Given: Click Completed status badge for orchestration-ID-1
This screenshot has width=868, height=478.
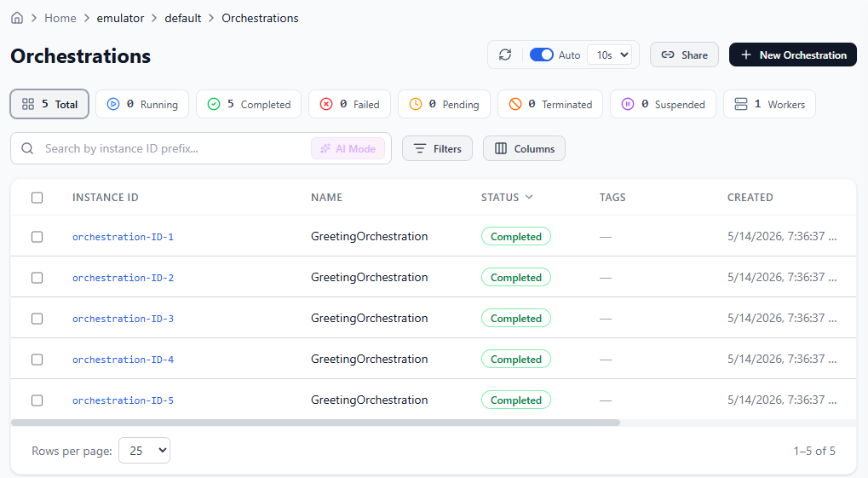Looking at the screenshot, I should (x=516, y=237).
